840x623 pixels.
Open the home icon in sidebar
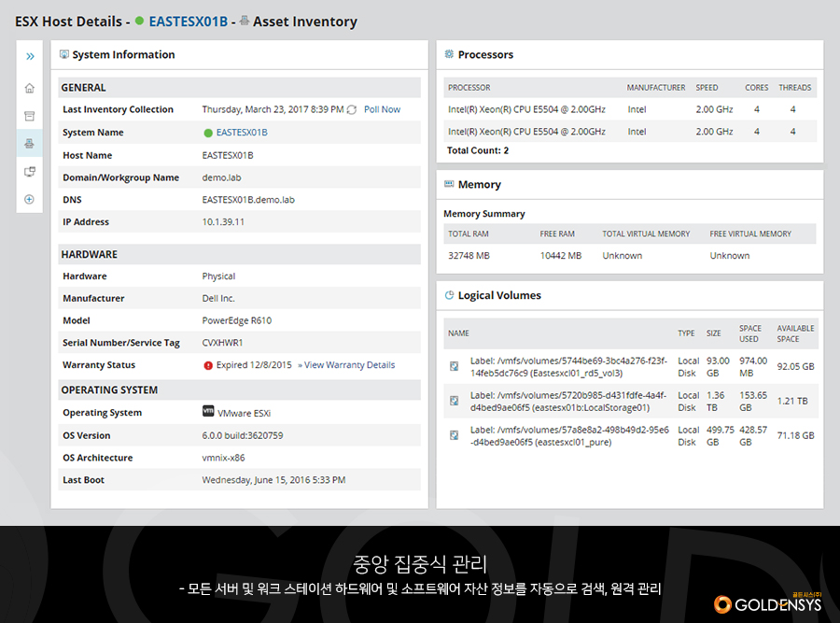pyautogui.click(x=30, y=88)
